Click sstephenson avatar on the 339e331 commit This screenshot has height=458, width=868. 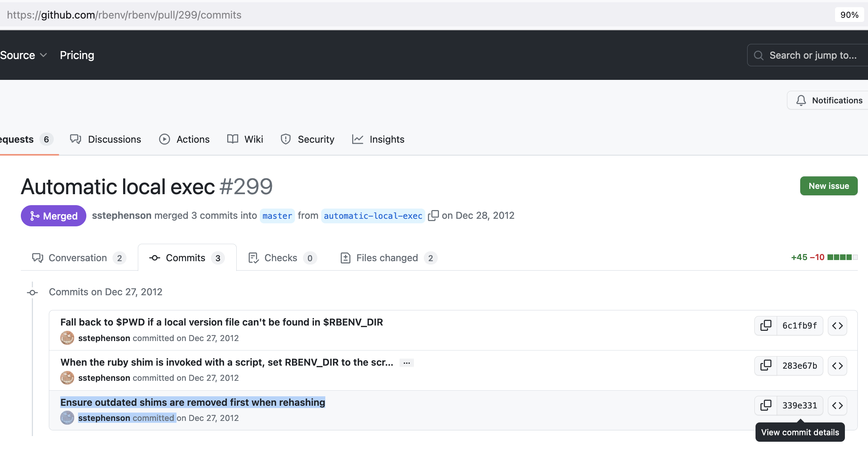67,418
